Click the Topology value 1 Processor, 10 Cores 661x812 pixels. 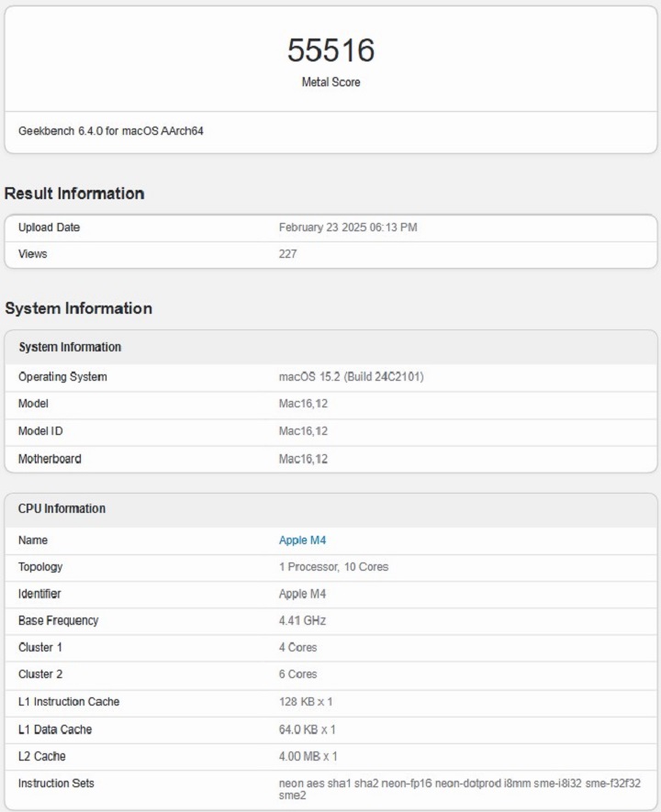tap(333, 567)
